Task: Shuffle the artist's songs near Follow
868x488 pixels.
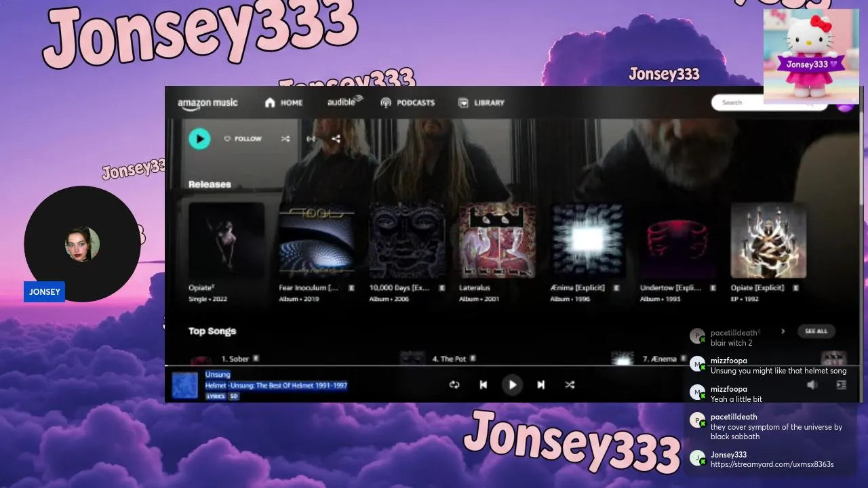Action: click(x=285, y=139)
